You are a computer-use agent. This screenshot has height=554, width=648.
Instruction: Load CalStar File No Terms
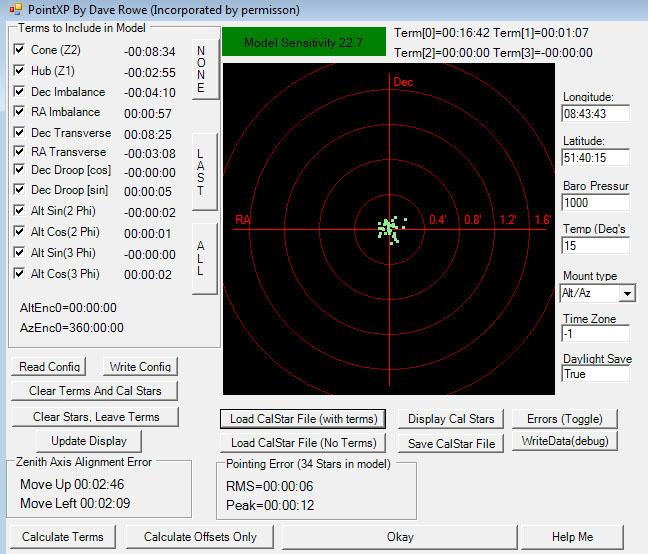(x=303, y=443)
